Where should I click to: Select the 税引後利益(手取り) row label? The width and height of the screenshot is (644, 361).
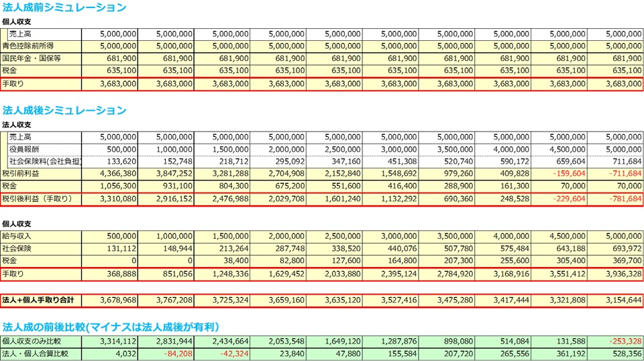38,199
